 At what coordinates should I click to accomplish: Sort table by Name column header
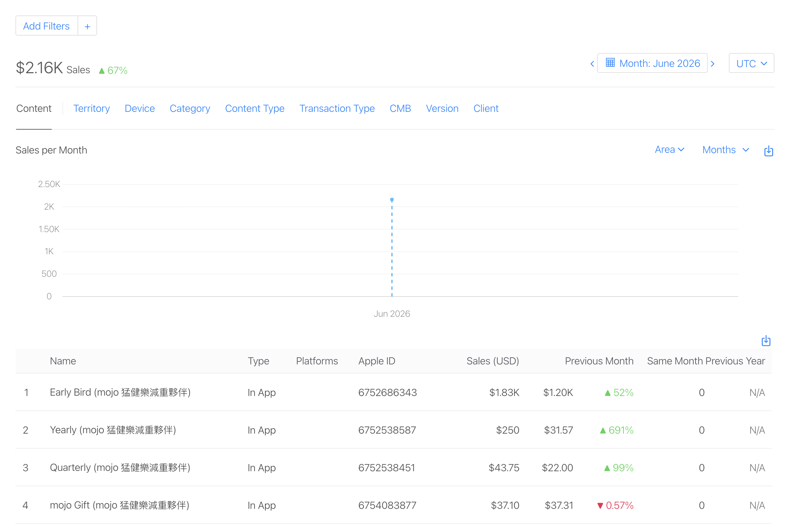[x=63, y=361]
